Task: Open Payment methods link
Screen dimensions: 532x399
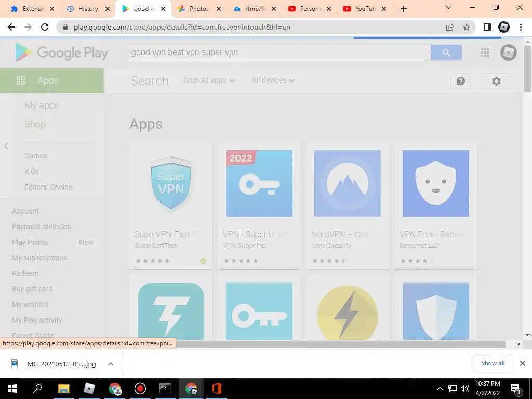Action: pyautogui.click(x=42, y=227)
